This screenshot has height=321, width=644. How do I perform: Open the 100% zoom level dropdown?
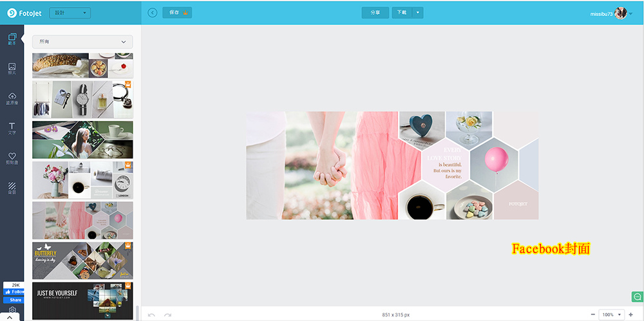pos(612,315)
